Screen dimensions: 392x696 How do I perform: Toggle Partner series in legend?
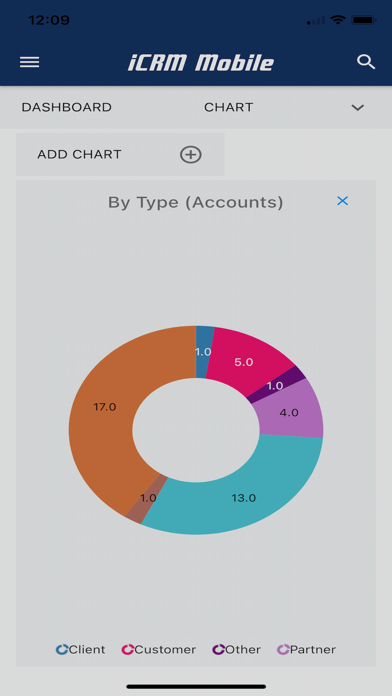pos(306,649)
